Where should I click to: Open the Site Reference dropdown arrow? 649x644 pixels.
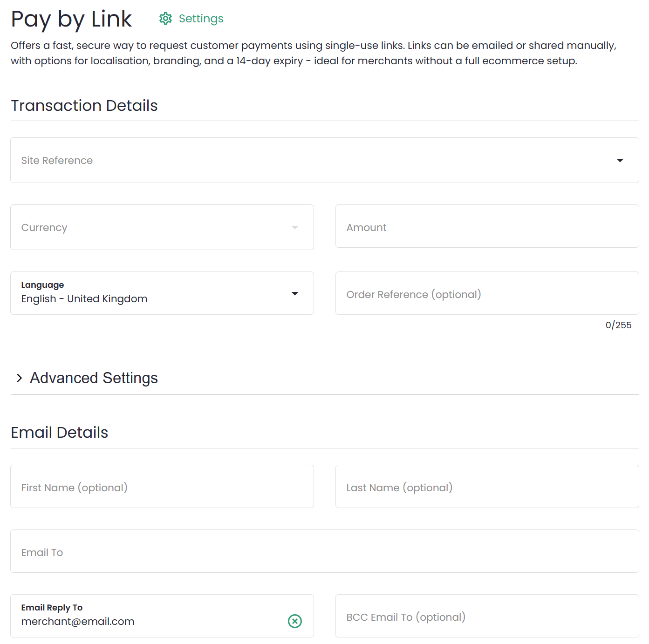pos(620,160)
